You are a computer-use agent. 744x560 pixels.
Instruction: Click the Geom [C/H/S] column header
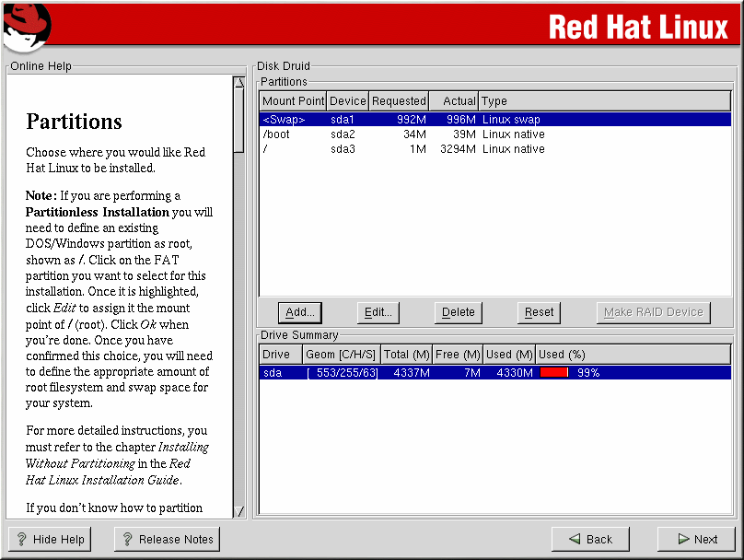pyautogui.click(x=340, y=355)
